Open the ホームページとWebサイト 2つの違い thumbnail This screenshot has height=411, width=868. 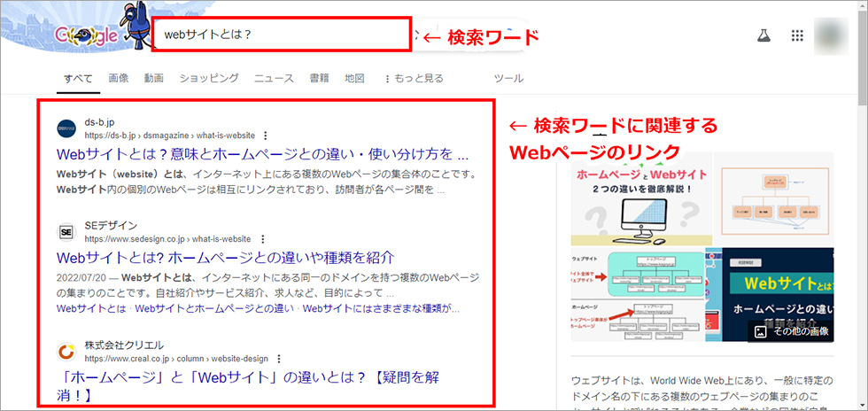click(x=640, y=199)
